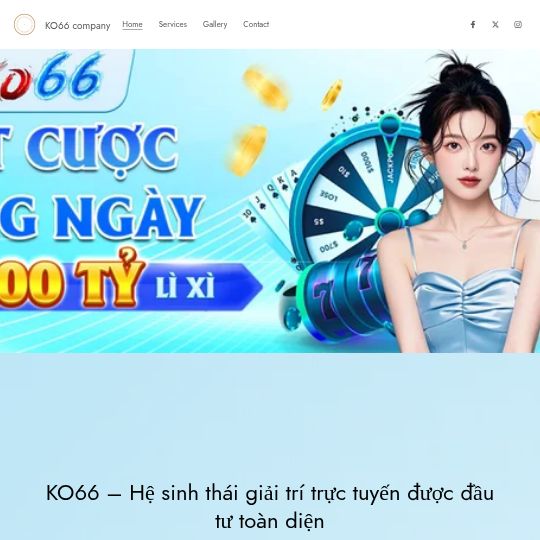Click the LÌ XÌ blue arrow label

(185, 287)
